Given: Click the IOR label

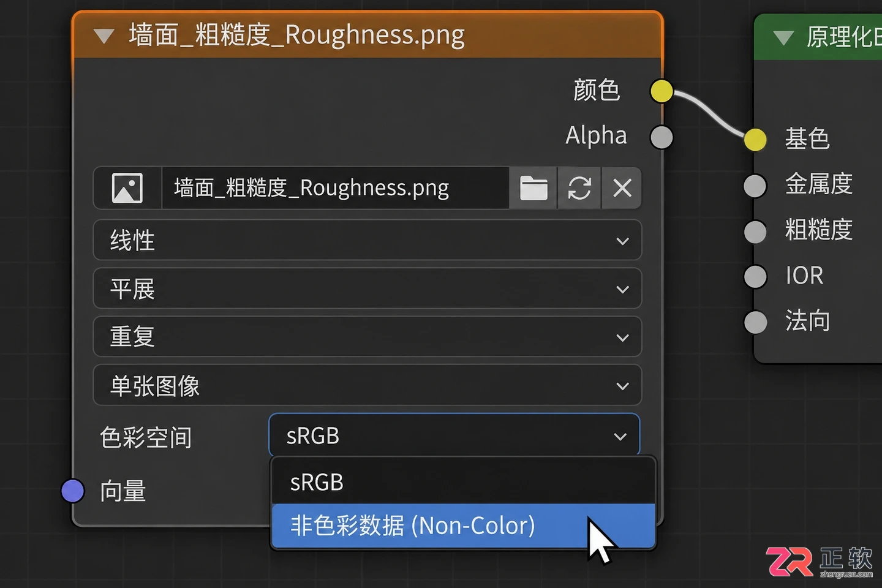Looking at the screenshot, I should point(805,276).
